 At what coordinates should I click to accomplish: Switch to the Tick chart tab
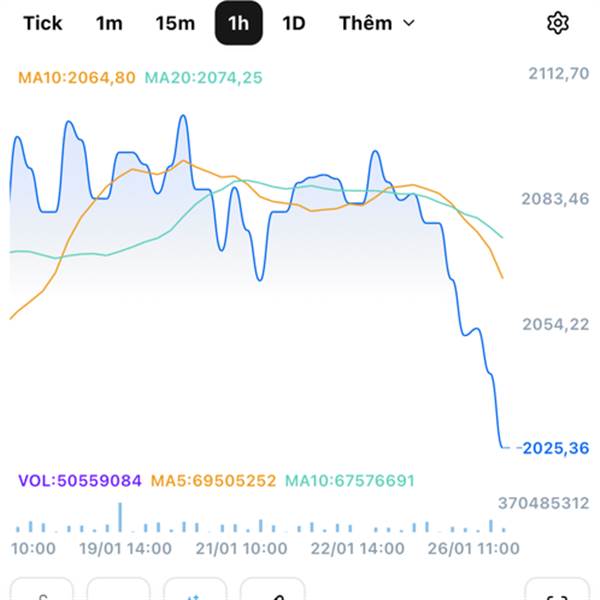click(42, 23)
